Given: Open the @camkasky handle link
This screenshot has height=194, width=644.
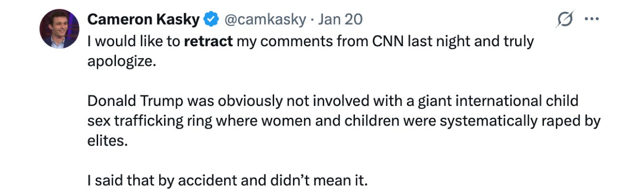Looking at the screenshot, I should click(264, 20).
